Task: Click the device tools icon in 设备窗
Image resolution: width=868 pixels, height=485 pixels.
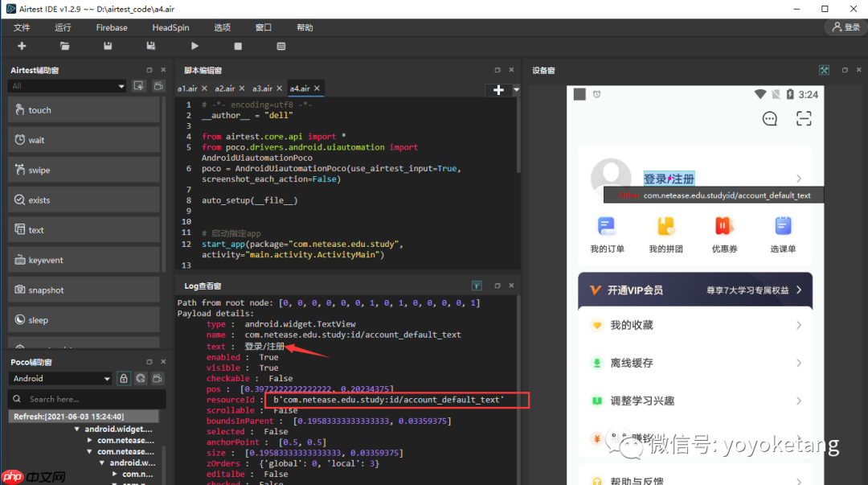Action: tap(824, 70)
